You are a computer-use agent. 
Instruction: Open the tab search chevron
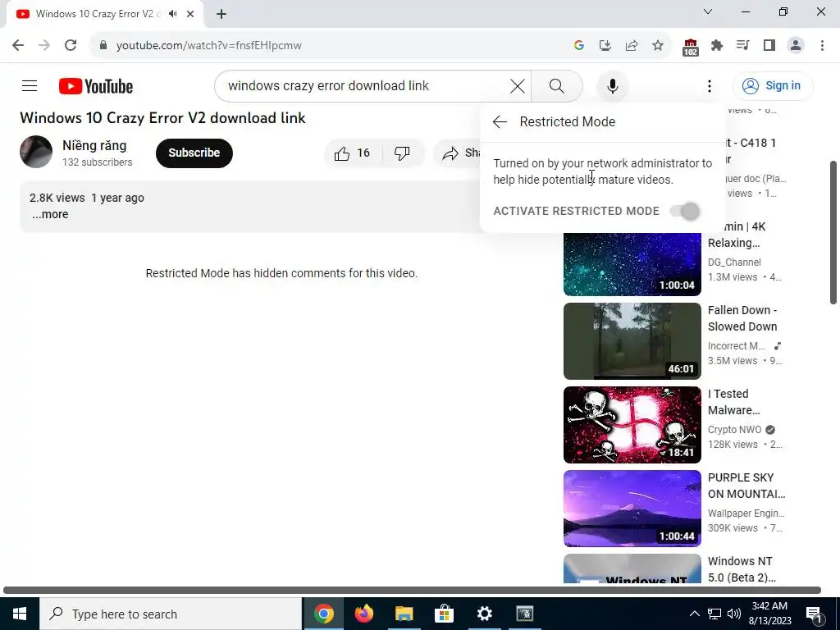707,11
